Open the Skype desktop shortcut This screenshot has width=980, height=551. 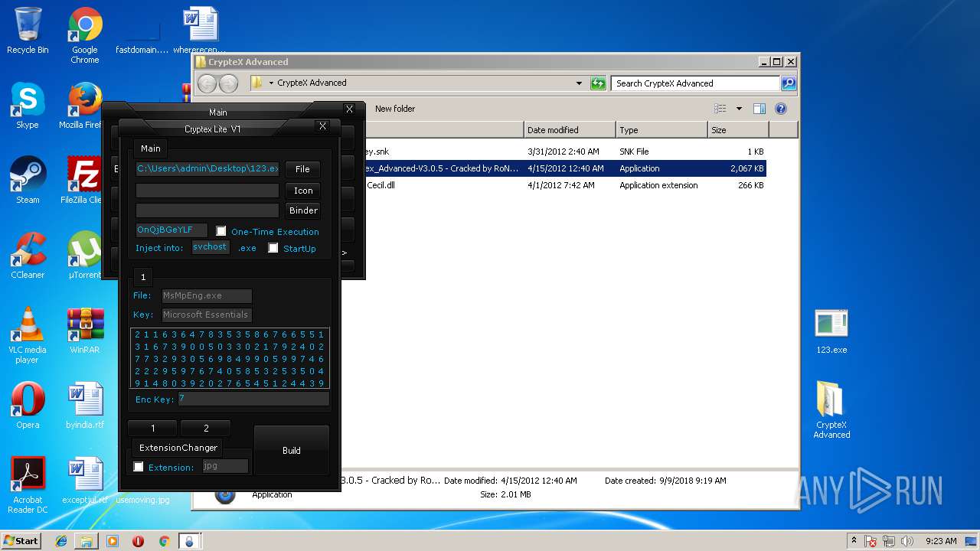pos(28,106)
